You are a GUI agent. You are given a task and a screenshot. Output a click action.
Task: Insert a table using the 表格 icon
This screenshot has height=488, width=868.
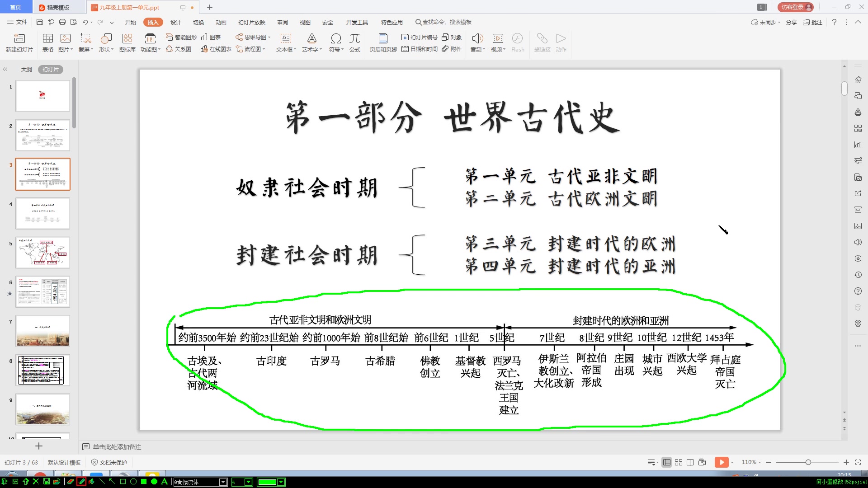[47, 43]
